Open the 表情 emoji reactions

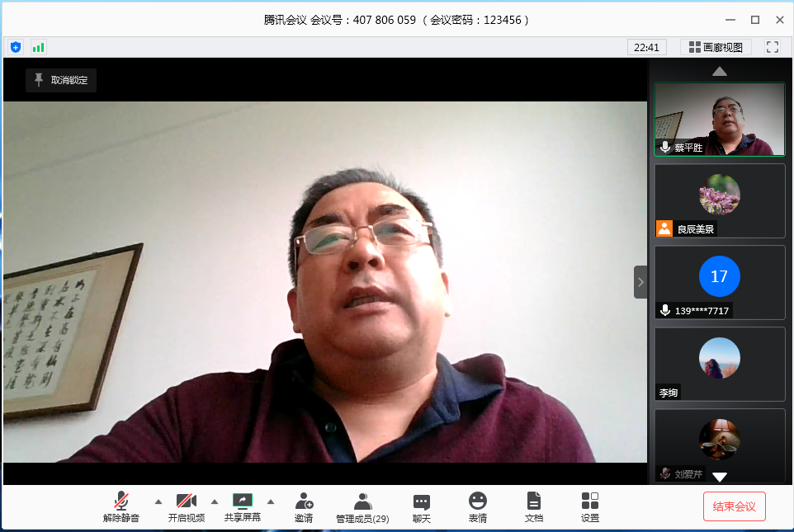tap(478, 506)
